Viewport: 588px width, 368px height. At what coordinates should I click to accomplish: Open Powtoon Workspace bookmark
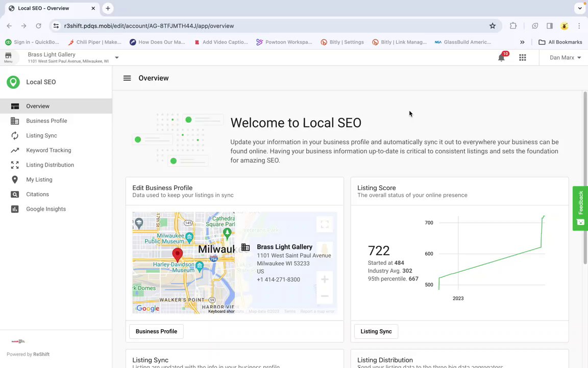(284, 42)
